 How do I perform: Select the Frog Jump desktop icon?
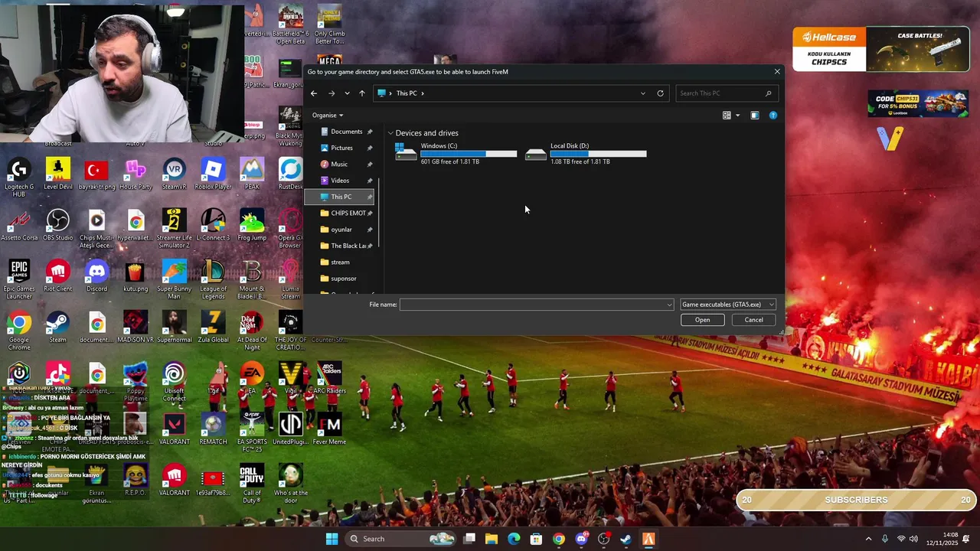click(x=252, y=225)
